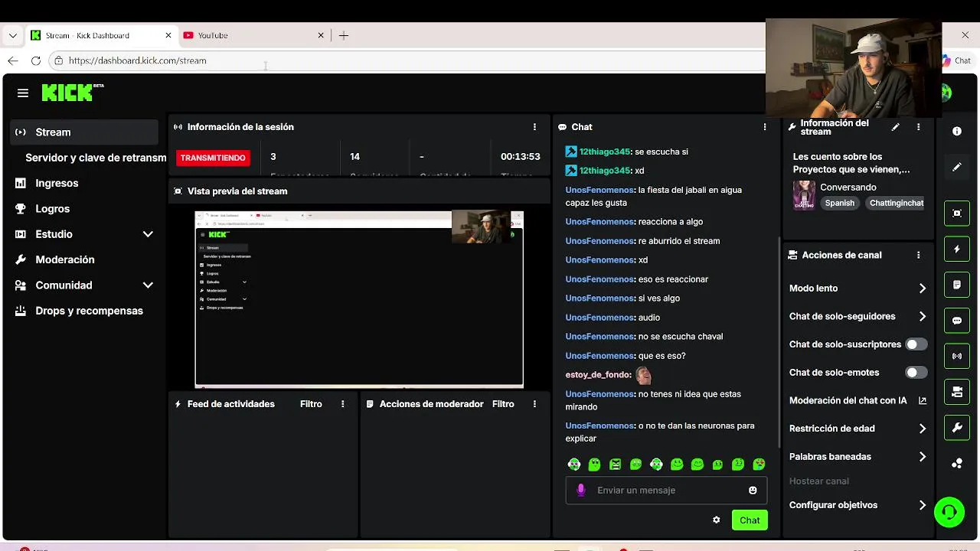Edit stream info with header pencil icon
The image size is (980, 551).
point(895,127)
